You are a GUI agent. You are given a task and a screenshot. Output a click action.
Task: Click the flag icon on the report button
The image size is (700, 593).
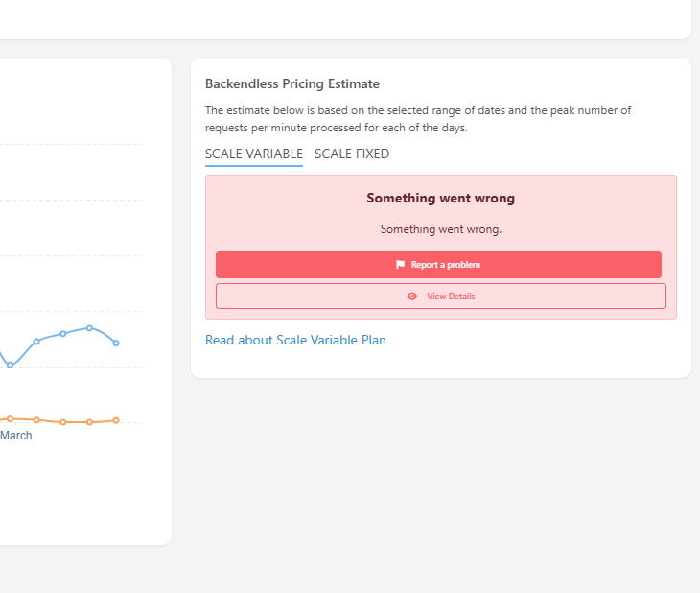click(x=400, y=265)
